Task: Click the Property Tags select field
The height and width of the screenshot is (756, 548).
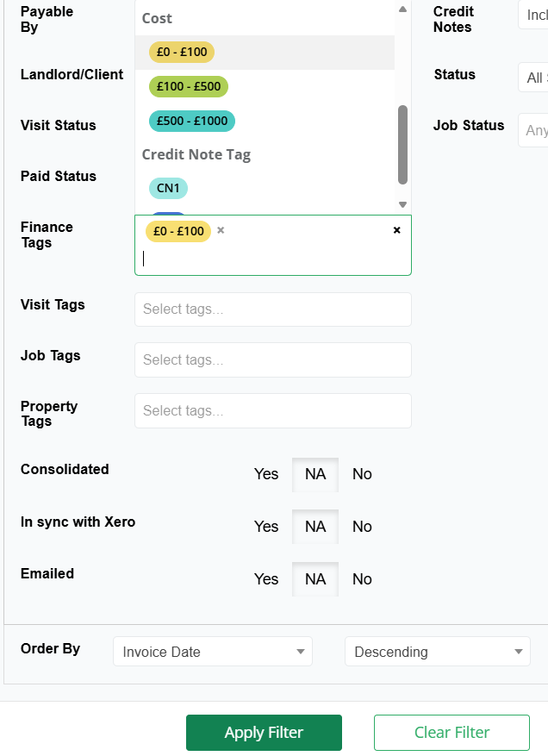Action: pyautogui.click(x=273, y=411)
